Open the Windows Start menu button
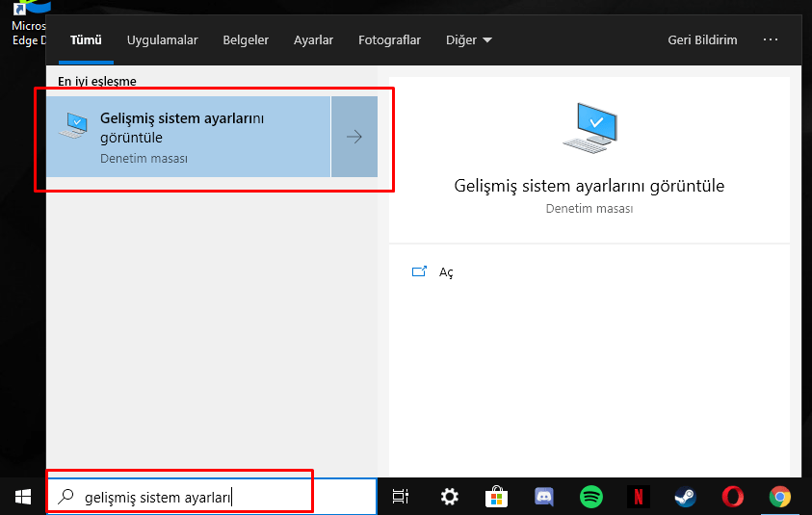This screenshot has width=812, height=515. coord(23,497)
